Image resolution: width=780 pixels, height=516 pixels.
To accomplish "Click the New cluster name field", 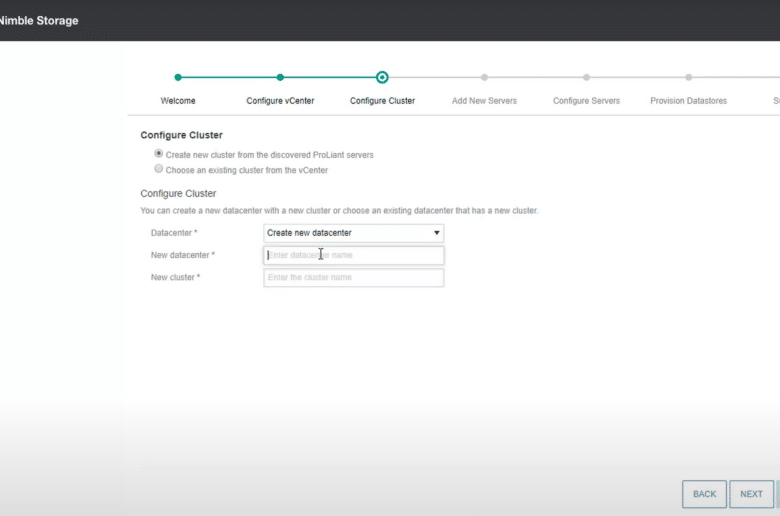I will click(353, 278).
